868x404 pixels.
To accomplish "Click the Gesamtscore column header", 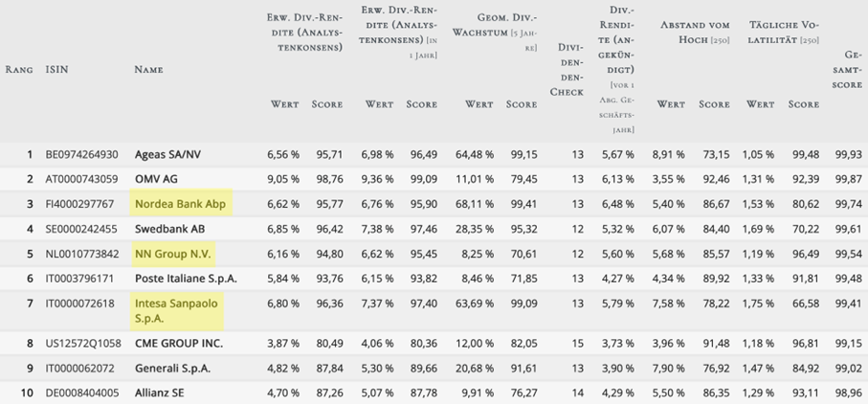I will (x=847, y=71).
